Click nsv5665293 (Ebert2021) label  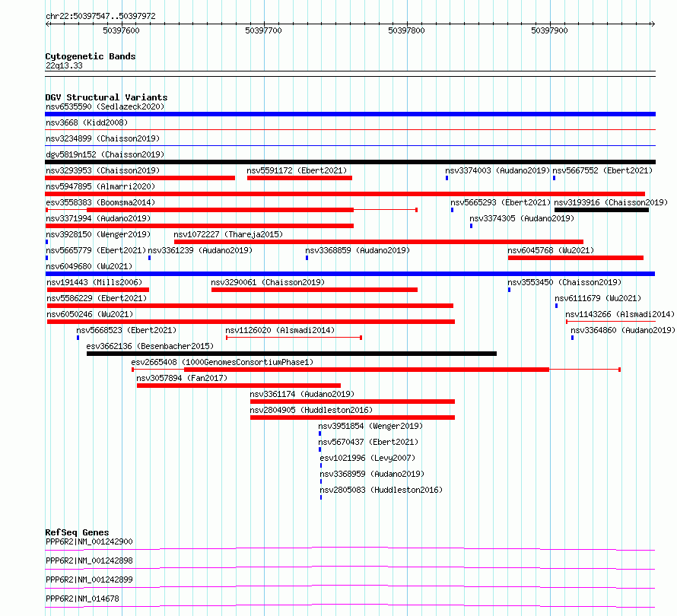coord(501,202)
